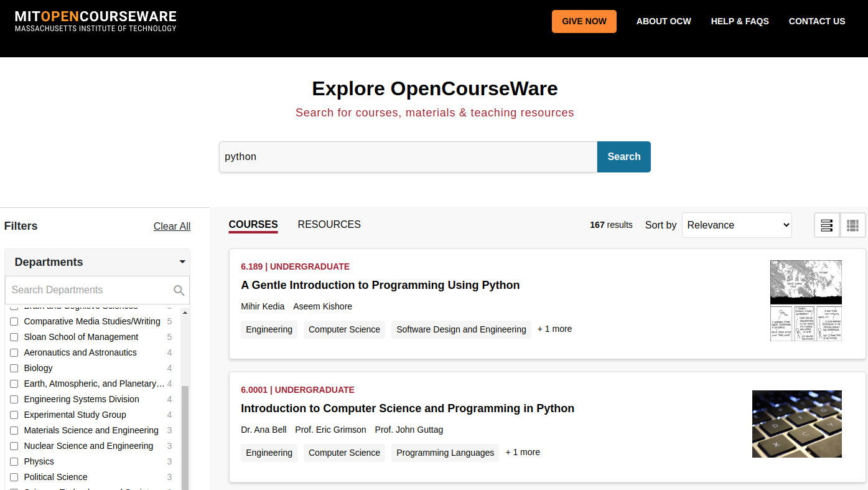Click the Clear All filters link
This screenshot has width=868, height=490.
[172, 226]
